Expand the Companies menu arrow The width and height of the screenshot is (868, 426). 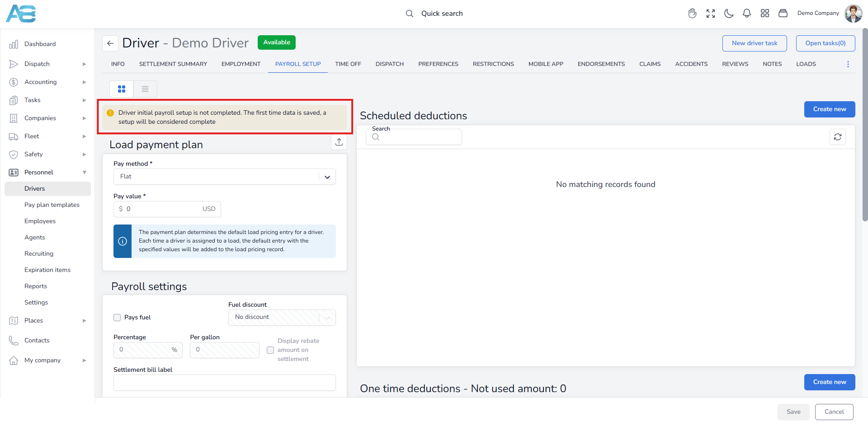[x=84, y=118]
